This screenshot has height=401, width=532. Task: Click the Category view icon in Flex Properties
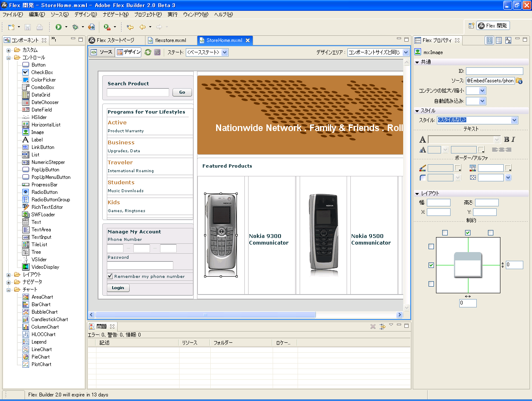tap(499, 40)
